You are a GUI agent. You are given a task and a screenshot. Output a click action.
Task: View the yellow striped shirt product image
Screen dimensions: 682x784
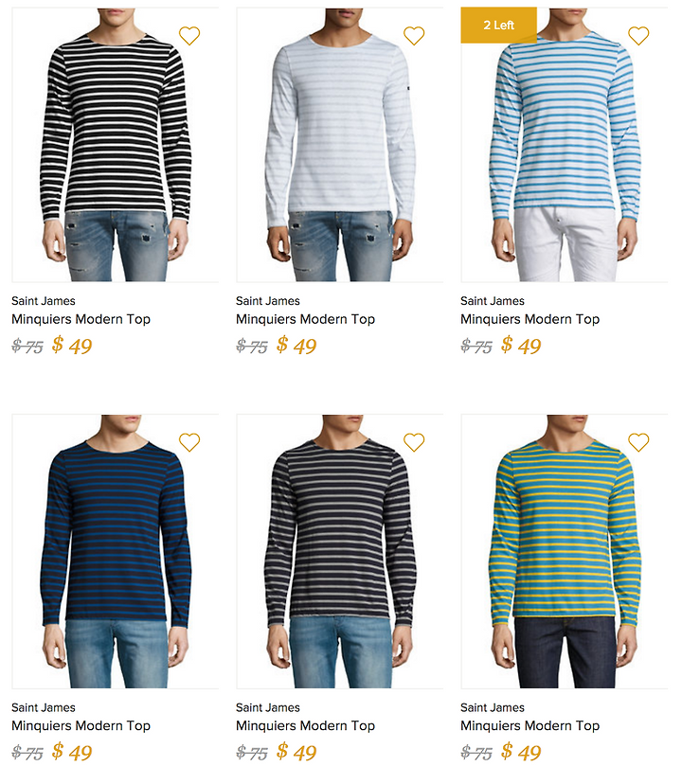click(565, 551)
